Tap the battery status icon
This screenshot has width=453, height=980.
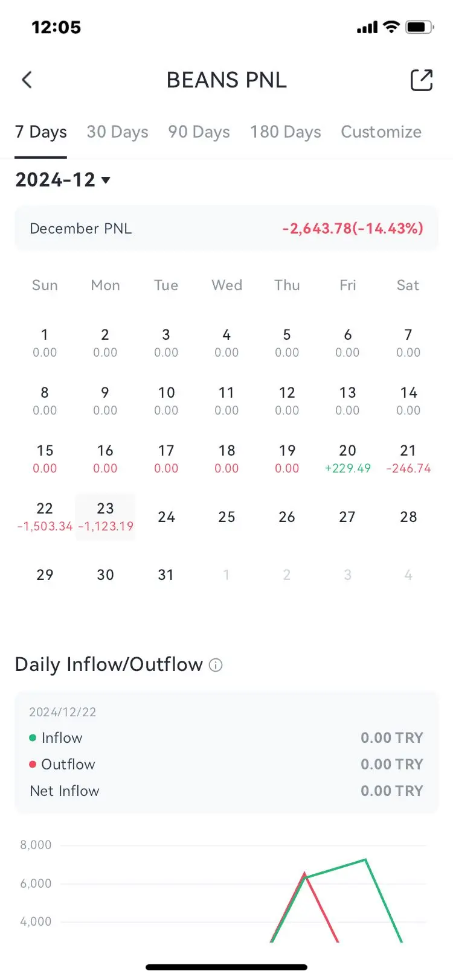[419, 27]
